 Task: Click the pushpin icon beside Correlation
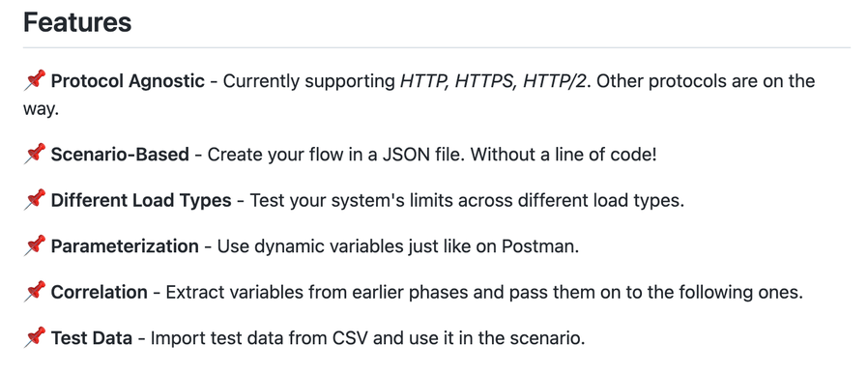tap(35, 292)
